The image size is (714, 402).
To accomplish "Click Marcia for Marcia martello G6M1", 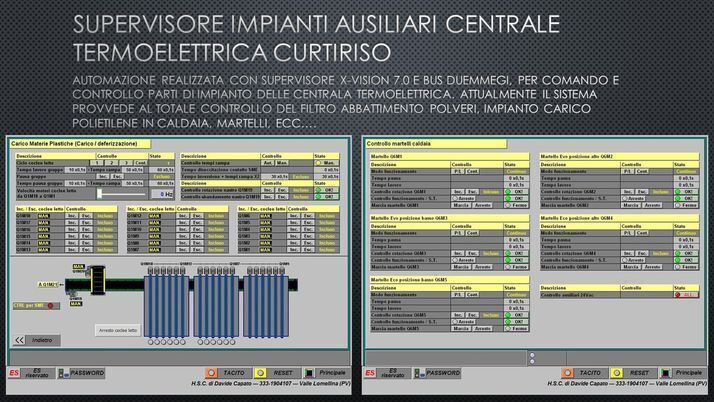I will click(x=461, y=205).
